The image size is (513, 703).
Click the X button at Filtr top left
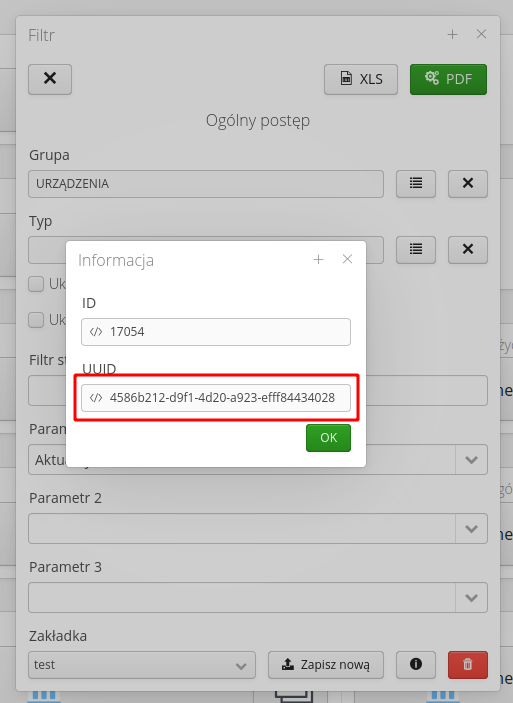(x=50, y=79)
